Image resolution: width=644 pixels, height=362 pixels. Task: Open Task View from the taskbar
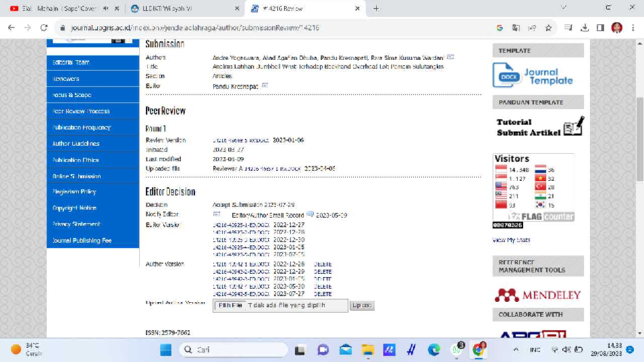coord(300,350)
